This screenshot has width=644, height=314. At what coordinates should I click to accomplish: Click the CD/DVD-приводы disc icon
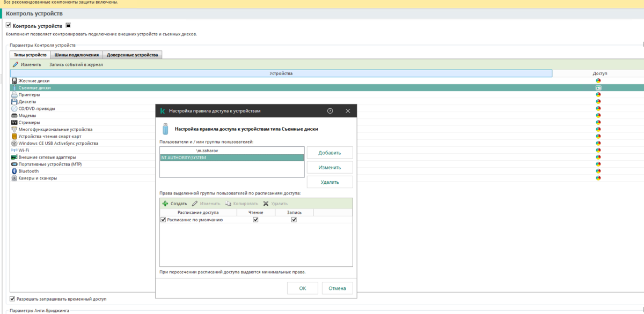click(14, 108)
